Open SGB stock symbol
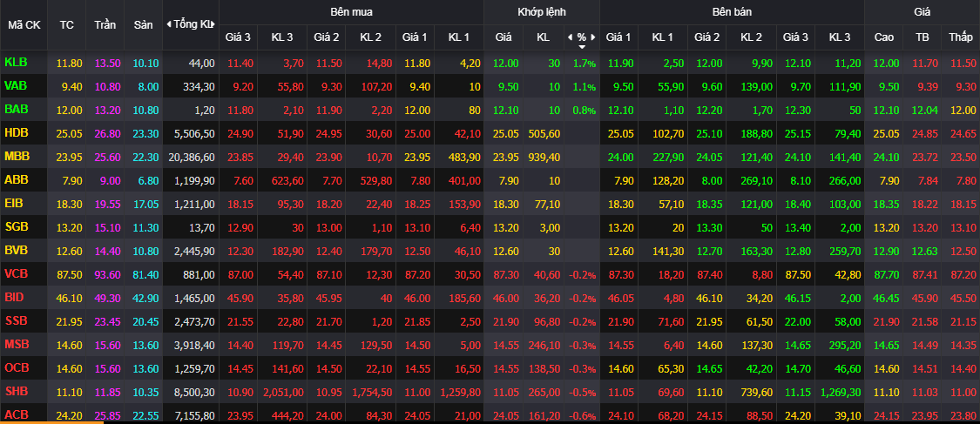Image resolution: width=980 pixels, height=424 pixels. click(x=16, y=226)
